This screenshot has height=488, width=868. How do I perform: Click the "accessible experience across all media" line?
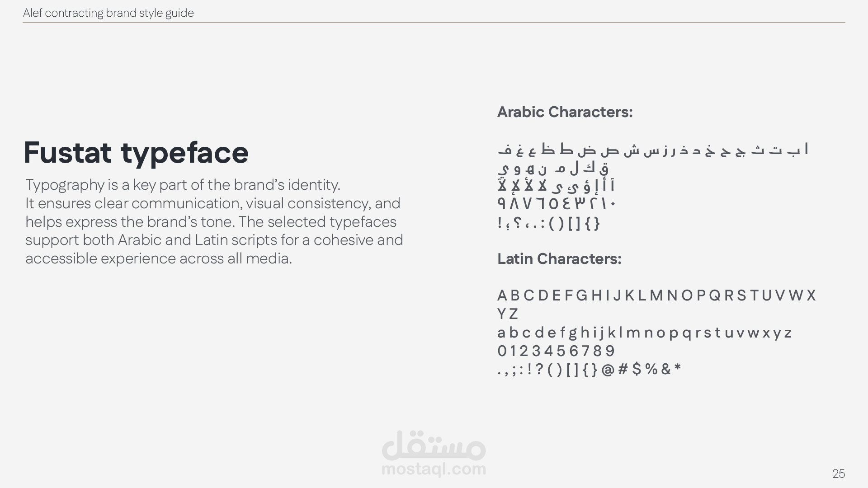(x=159, y=258)
